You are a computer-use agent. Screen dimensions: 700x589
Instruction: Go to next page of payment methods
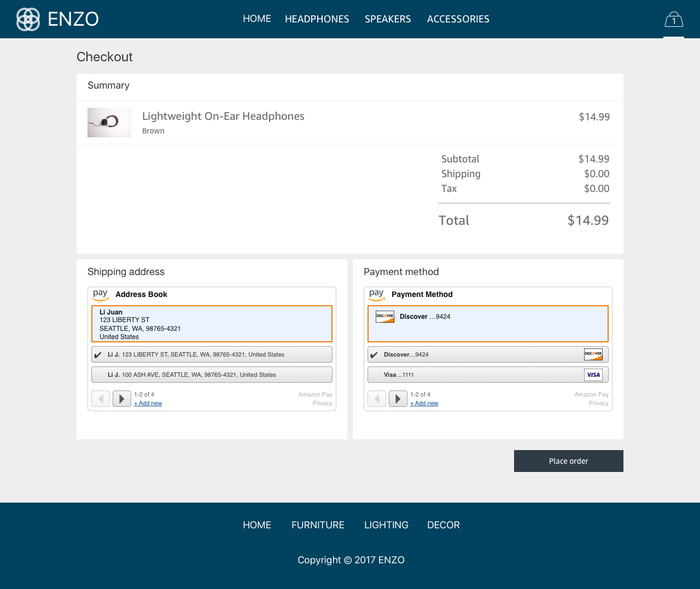398,399
